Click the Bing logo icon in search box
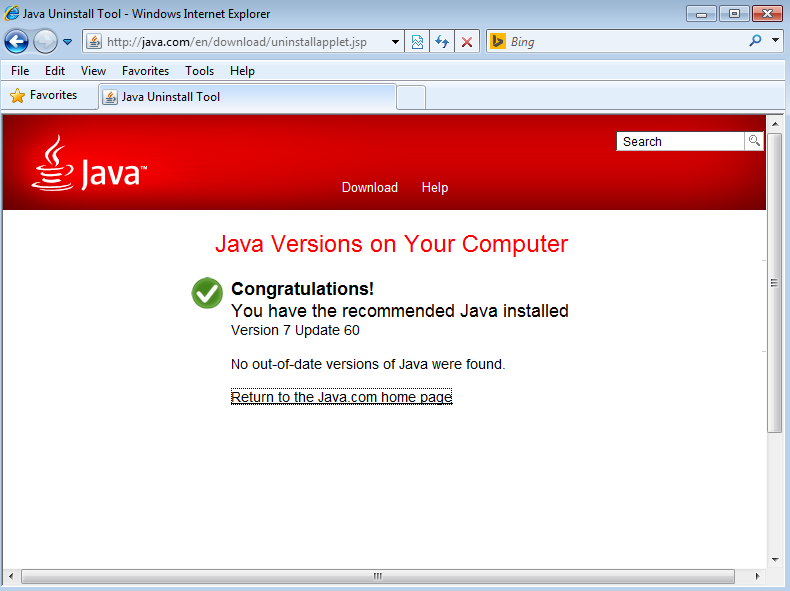Screen dimensions: 790x591 tap(498, 41)
